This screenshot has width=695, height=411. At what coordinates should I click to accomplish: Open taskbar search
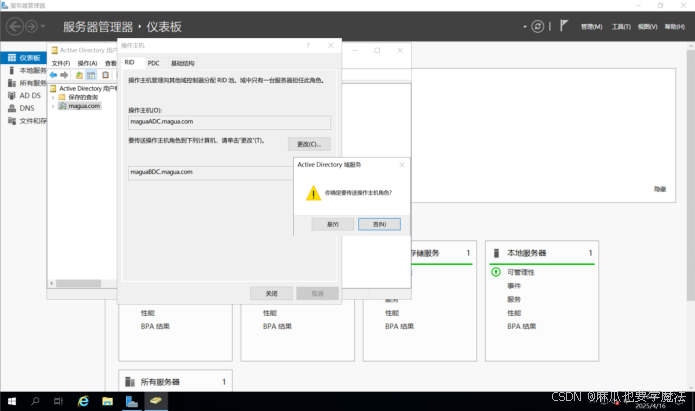click(x=35, y=401)
